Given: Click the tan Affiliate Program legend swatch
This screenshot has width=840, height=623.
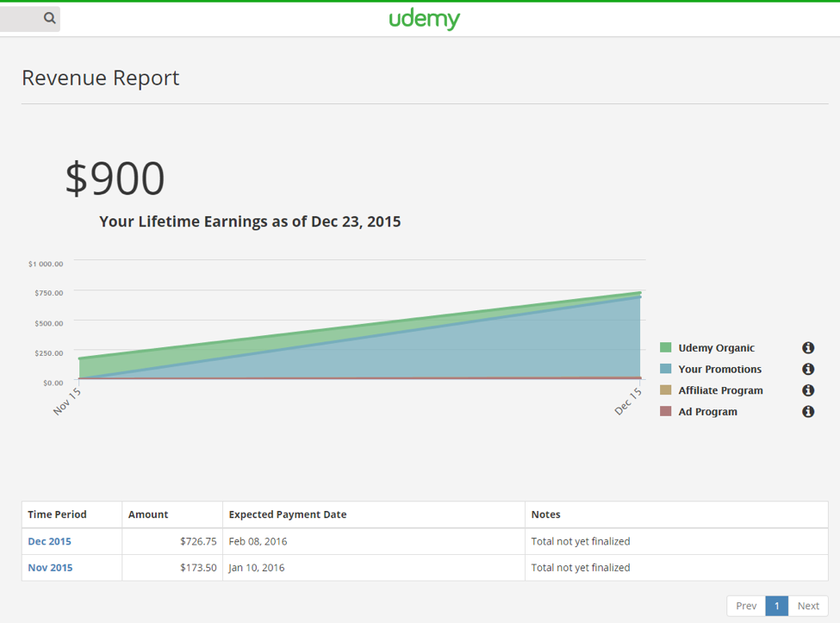Looking at the screenshot, I should click(665, 390).
